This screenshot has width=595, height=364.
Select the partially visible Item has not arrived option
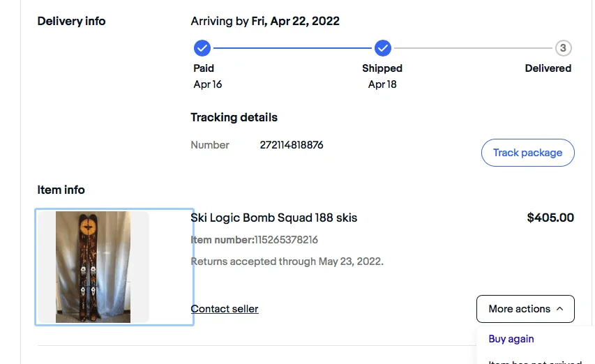coord(535,361)
